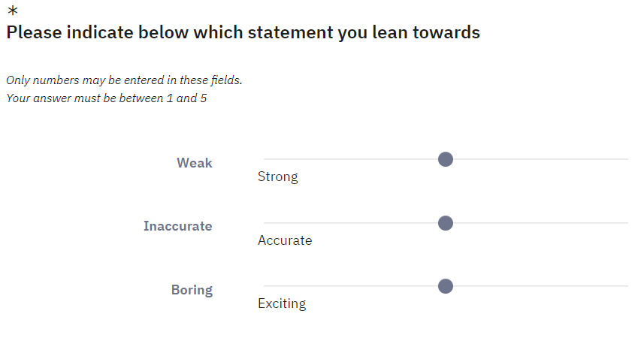
Task: Click far left end of Boring–Exciting track
Action: tap(265, 286)
